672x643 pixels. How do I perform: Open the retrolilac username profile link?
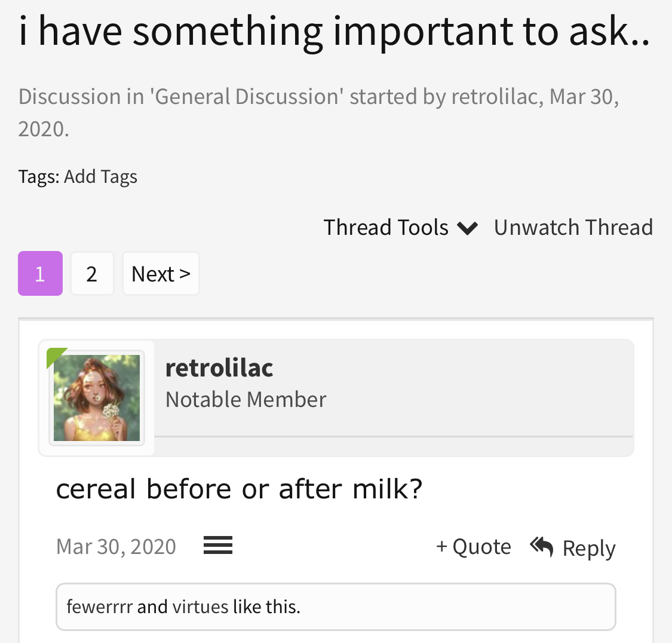[x=219, y=368]
